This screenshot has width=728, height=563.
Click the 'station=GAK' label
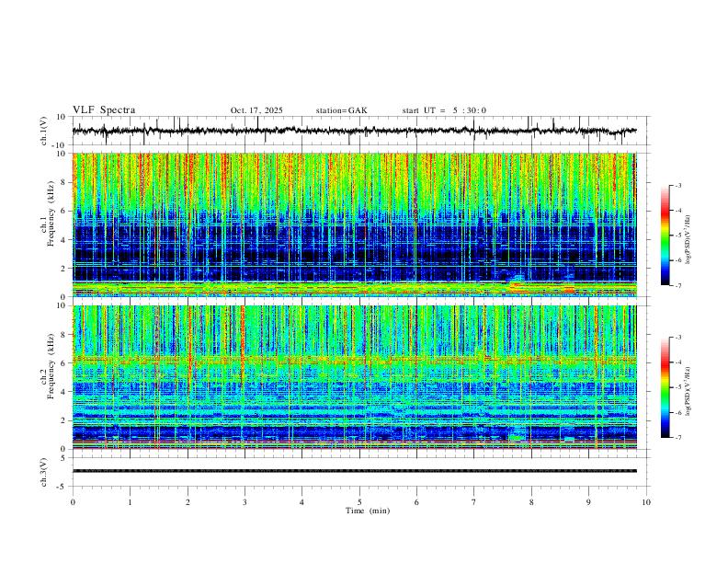click(x=341, y=110)
